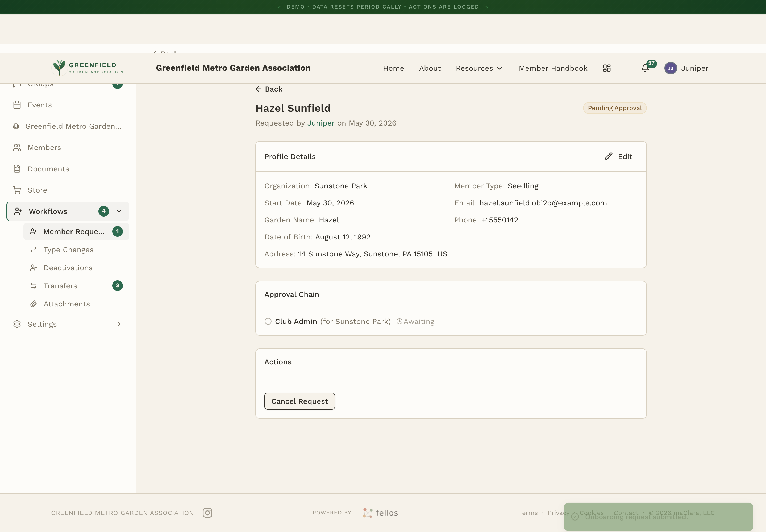Click the Member Requests user-plus icon
Screen dimensions: 766x532
[33, 232]
